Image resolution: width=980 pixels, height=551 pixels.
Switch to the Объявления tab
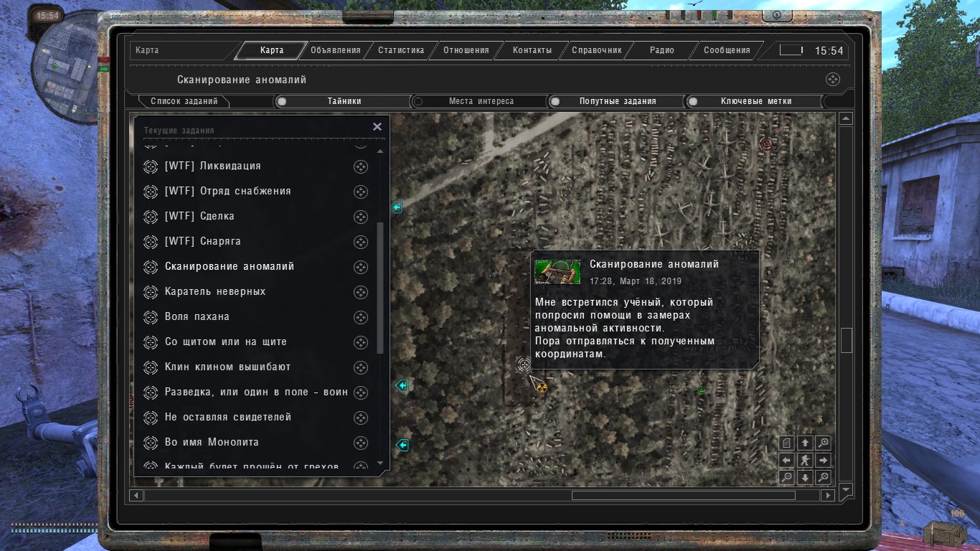336,50
